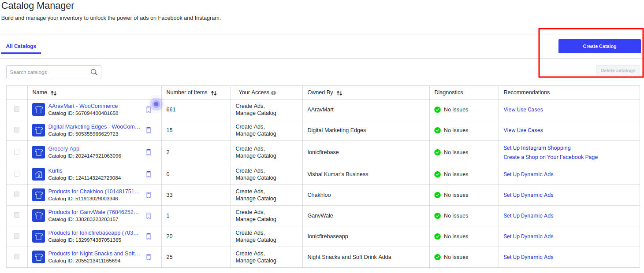Check the Products for Chakhloo checkbox

coord(17,194)
